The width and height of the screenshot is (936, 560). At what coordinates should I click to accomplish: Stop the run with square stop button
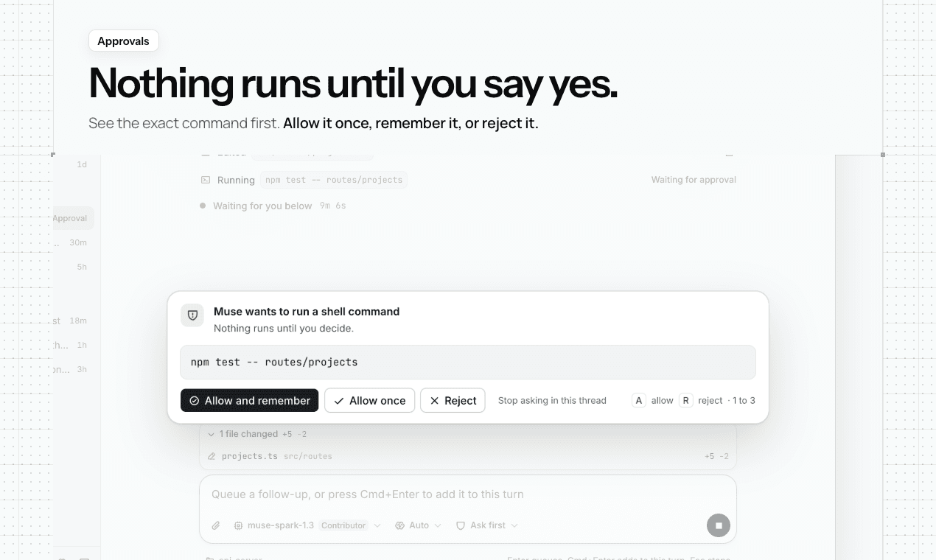click(718, 525)
